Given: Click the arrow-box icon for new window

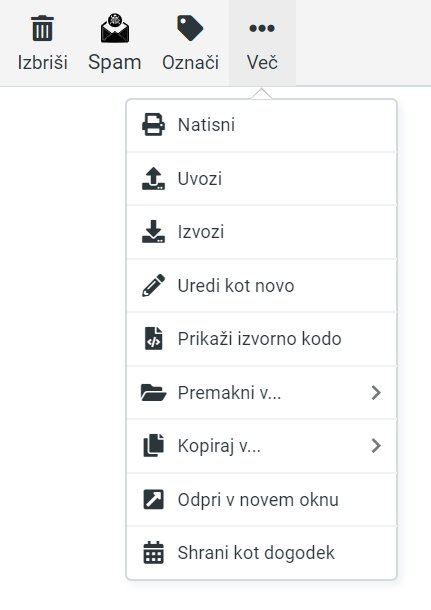Looking at the screenshot, I should point(153,500).
